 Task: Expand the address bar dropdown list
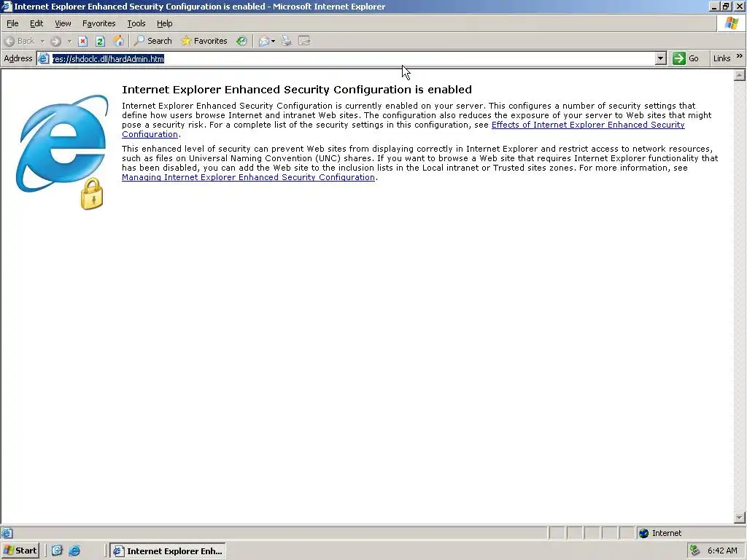tap(660, 58)
